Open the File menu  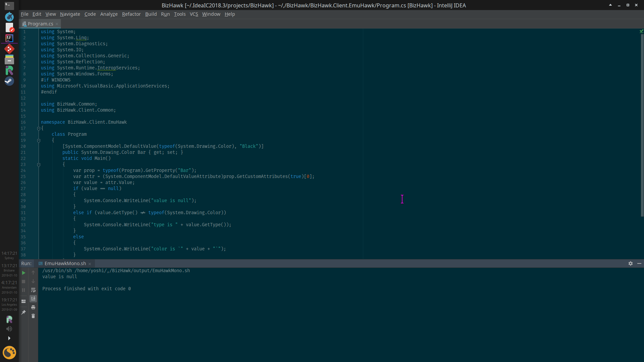(x=24, y=14)
